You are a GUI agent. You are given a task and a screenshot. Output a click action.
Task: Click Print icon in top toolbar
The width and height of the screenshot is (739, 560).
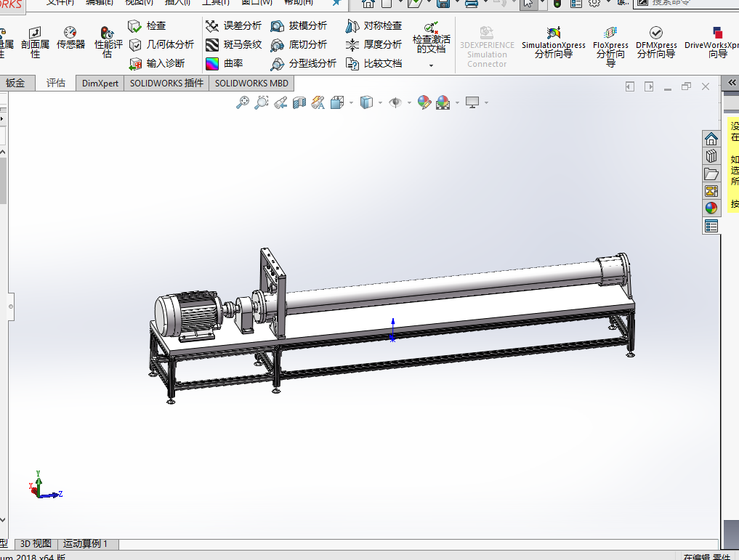pos(472,4)
